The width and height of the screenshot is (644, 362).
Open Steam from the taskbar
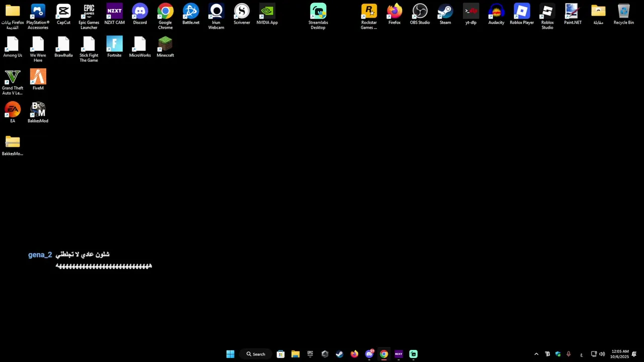click(x=340, y=354)
